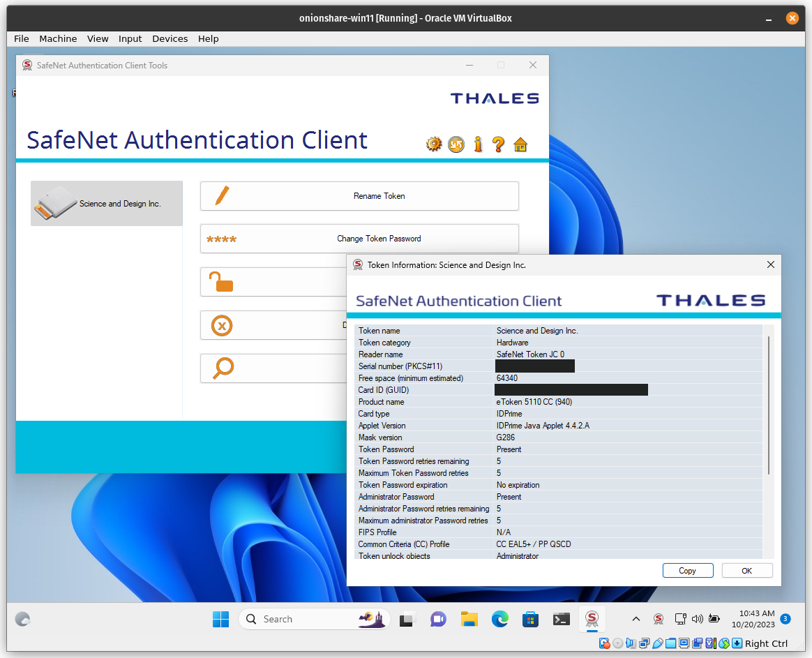Click VirtualBox mouse integration status icon
The width and height of the screenshot is (812, 658).
tap(724, 643)
